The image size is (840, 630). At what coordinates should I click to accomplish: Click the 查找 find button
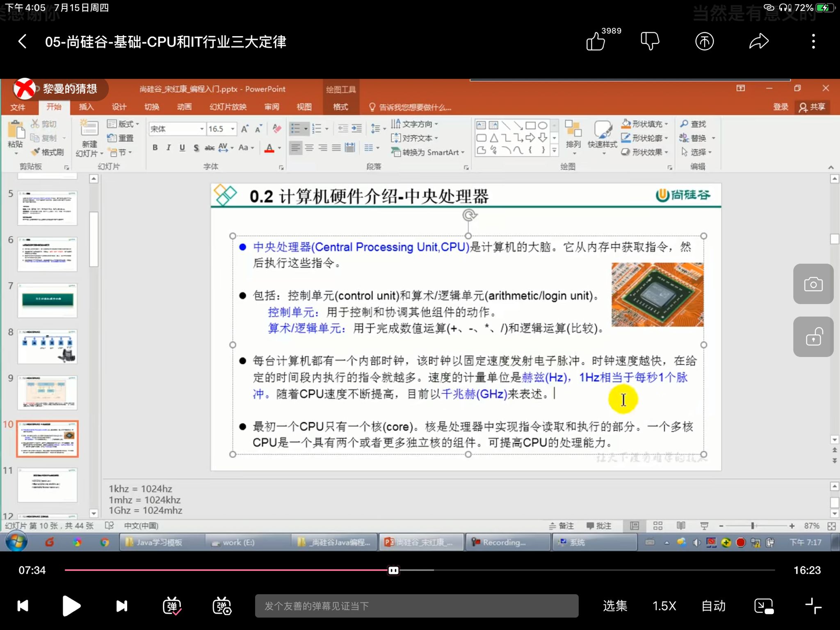pyautogui.click(x=693, y=124)
